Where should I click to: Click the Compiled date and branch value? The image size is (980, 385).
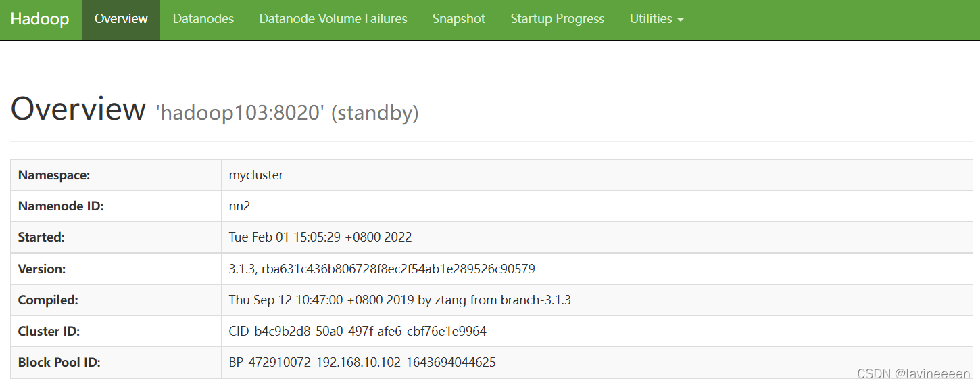400,300
